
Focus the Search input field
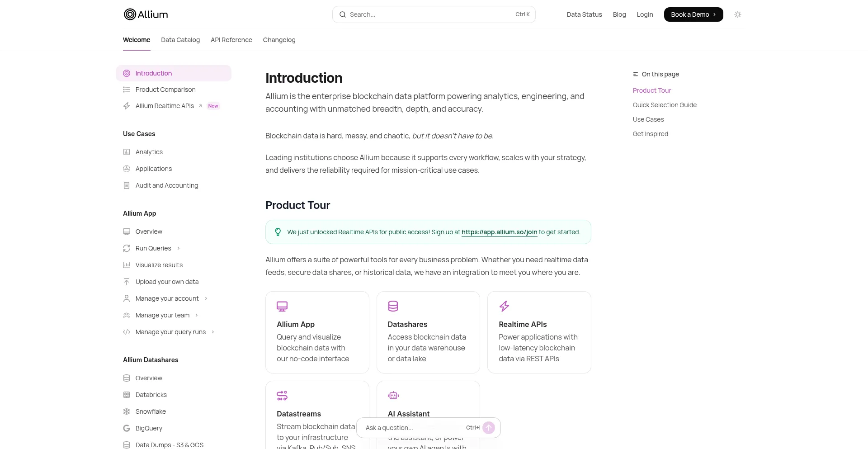point(429,14)
